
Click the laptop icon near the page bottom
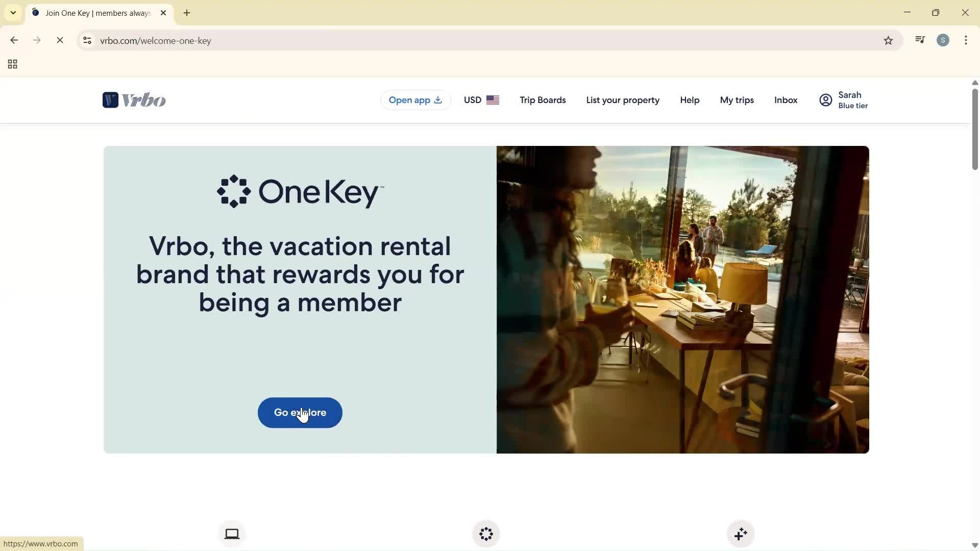click(x=232, y=533)
